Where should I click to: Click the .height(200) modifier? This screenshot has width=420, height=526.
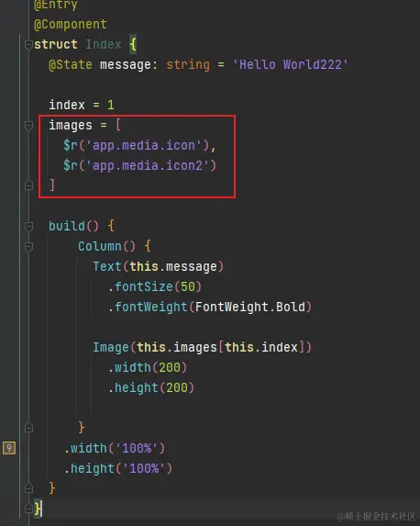[151, 387]
